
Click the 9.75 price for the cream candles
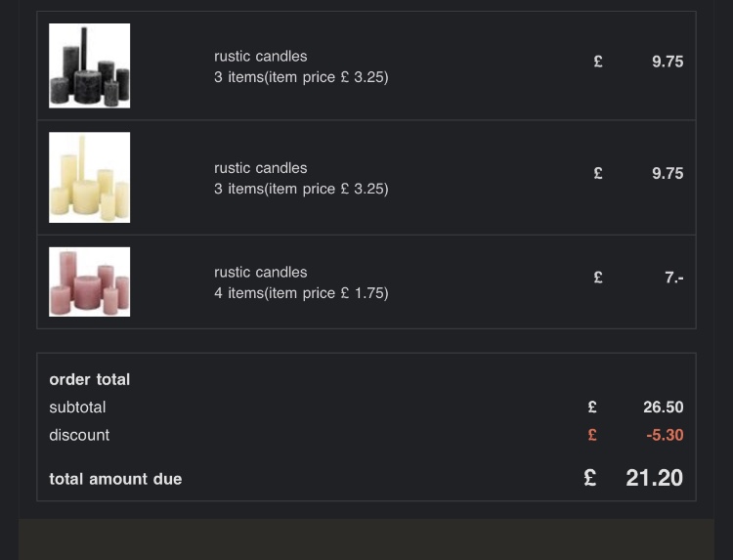(668, 173)
